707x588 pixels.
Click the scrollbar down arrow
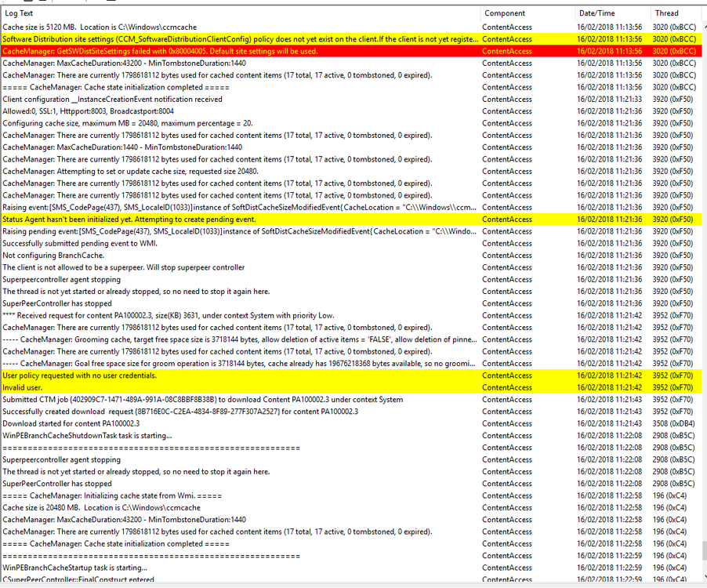tap(705, 577)
